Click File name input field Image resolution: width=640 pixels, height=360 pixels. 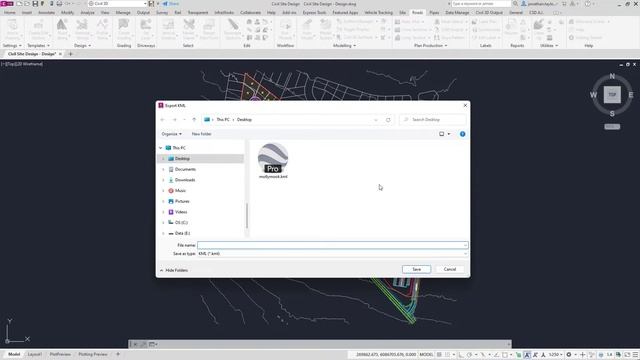332,245
